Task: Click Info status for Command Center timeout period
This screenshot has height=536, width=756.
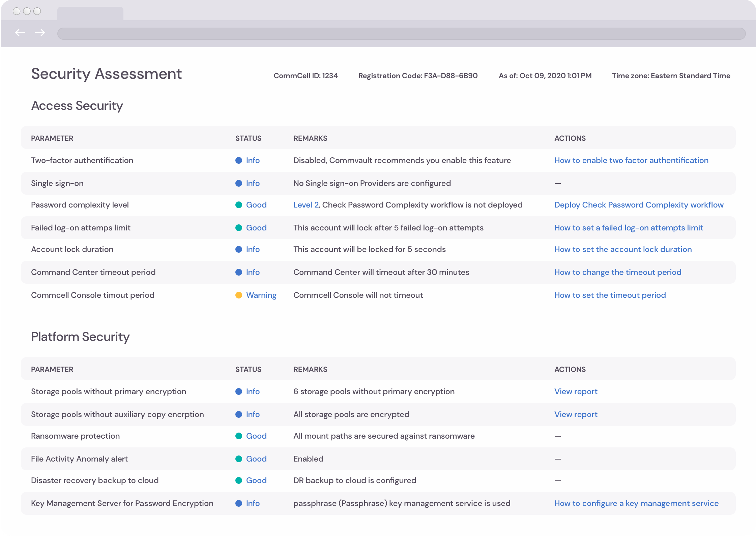Action: (253, 272)
